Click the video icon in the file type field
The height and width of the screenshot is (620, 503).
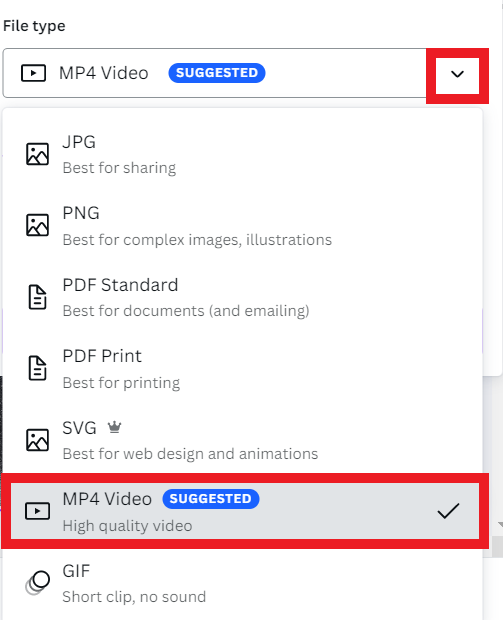click(34, 73)
